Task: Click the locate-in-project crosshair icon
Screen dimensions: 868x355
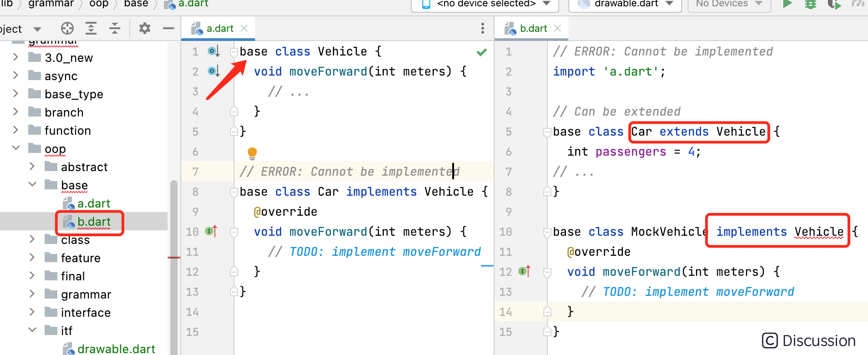Action: (x=67, y=28)
